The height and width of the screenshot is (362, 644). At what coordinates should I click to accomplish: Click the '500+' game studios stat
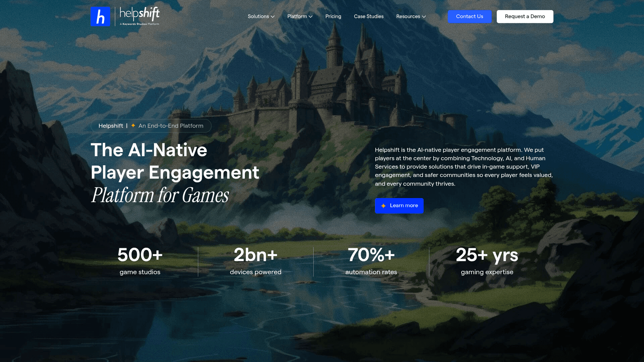pos(140,255)
